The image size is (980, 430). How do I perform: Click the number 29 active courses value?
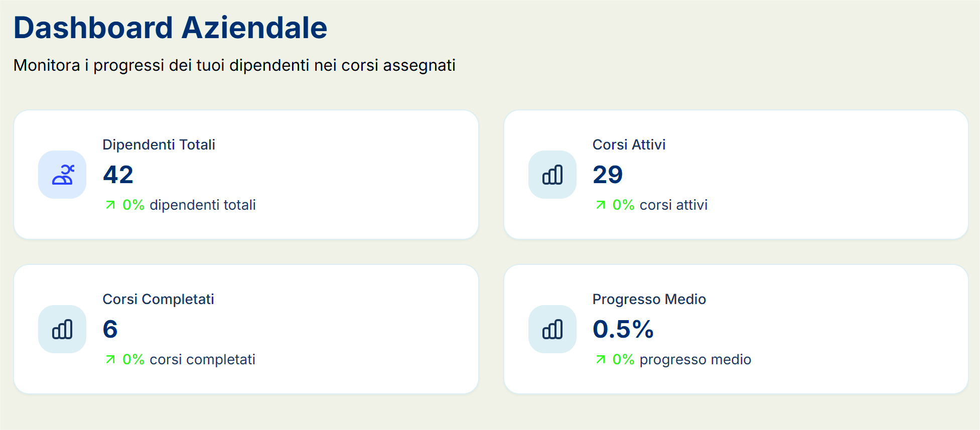(608, 175)
